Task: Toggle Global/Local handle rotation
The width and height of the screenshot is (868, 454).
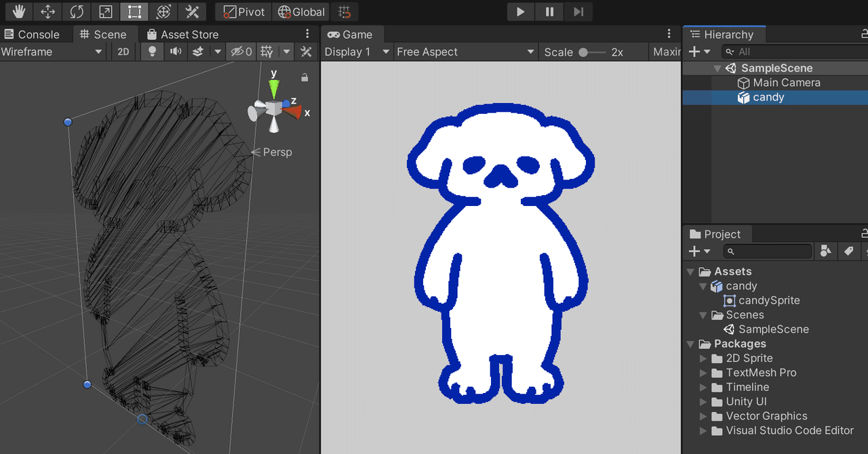Action: tap(301, 12)
